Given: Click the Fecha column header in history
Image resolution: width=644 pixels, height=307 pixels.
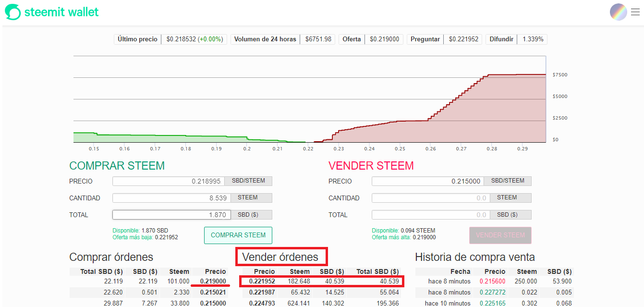Looking at the screenshot, I should coord(460,271).
